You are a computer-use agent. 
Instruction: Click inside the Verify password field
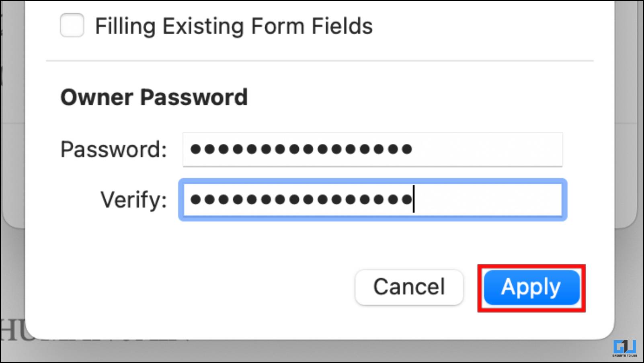(x=373, y=200)
